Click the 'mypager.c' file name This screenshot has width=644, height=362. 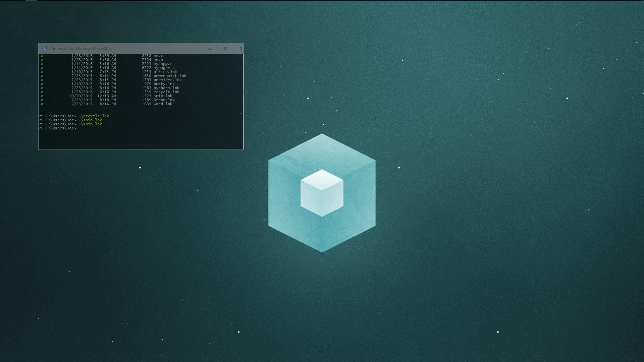pos(164,68)
